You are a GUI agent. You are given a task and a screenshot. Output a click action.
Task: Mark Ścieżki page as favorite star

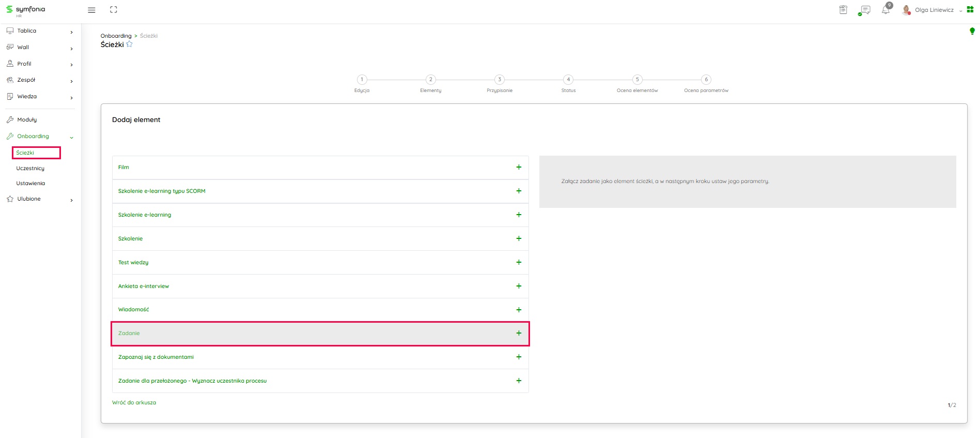click(130, 44)
